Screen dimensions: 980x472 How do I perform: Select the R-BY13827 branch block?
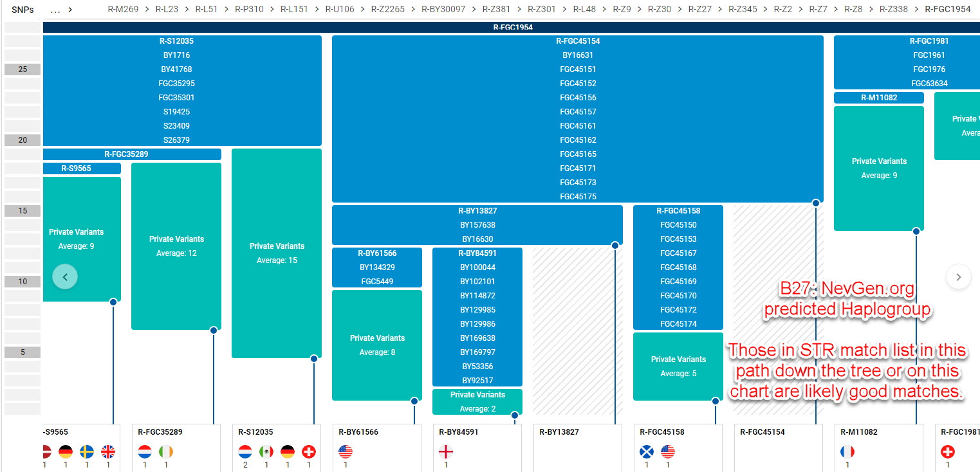click(477, 211)
